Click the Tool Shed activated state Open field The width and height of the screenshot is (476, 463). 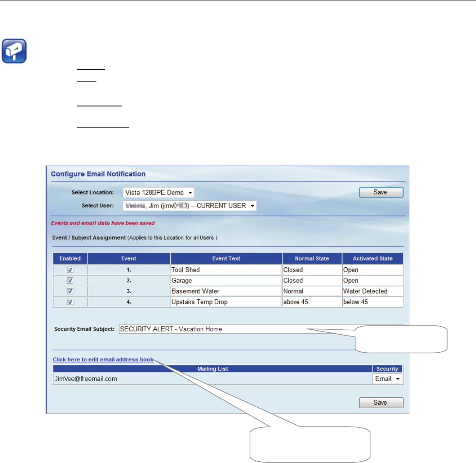(373, 270)
